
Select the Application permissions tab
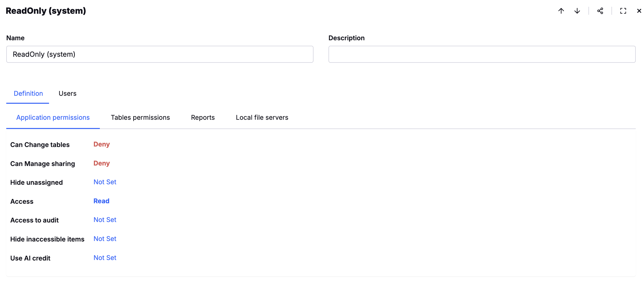pyautogui.click(x=53, y=117)
